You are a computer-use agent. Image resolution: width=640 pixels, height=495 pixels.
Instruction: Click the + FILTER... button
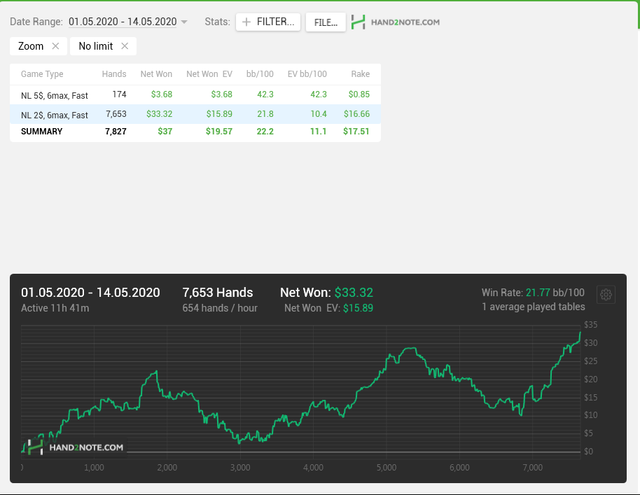pos(268,22)
